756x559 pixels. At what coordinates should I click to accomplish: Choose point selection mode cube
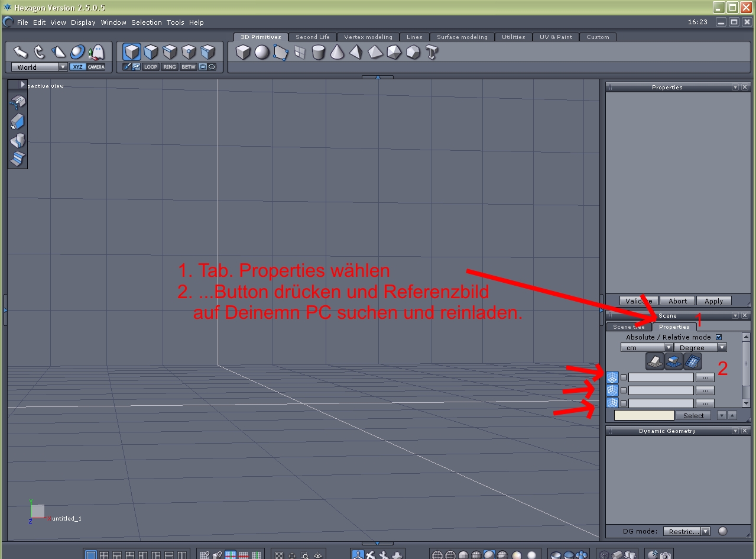189,52
